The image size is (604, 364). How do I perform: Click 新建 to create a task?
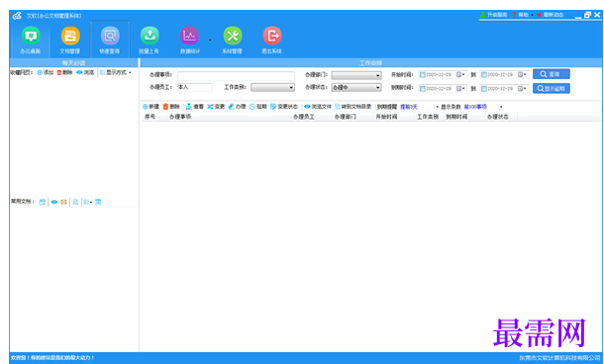tap(151, 107)
